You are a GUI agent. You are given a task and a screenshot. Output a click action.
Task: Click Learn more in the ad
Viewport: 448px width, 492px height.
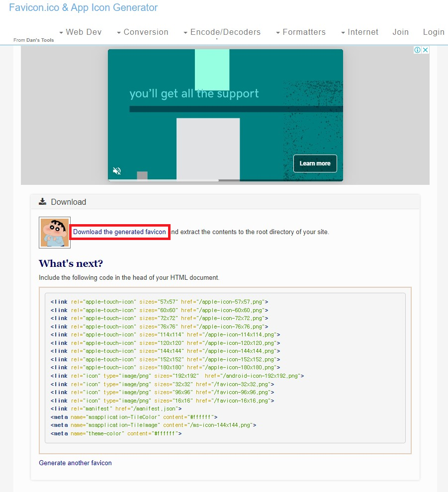coord(315,164)
